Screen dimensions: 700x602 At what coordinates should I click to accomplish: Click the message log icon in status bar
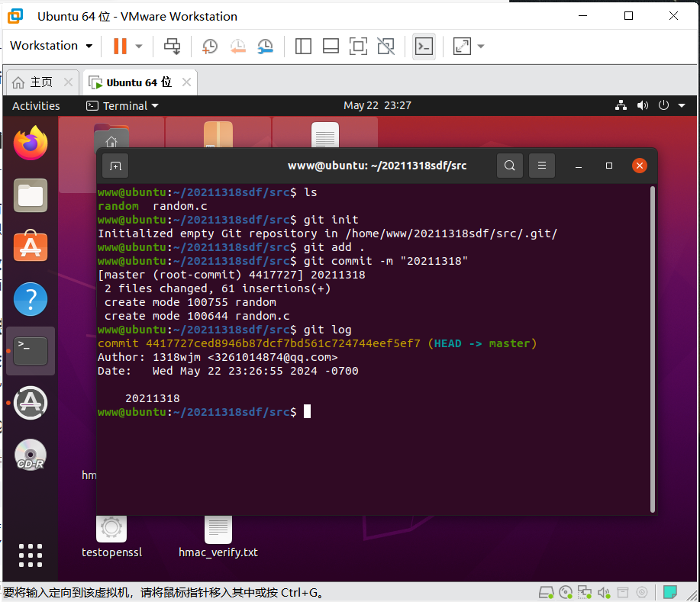tap(669, 593)
